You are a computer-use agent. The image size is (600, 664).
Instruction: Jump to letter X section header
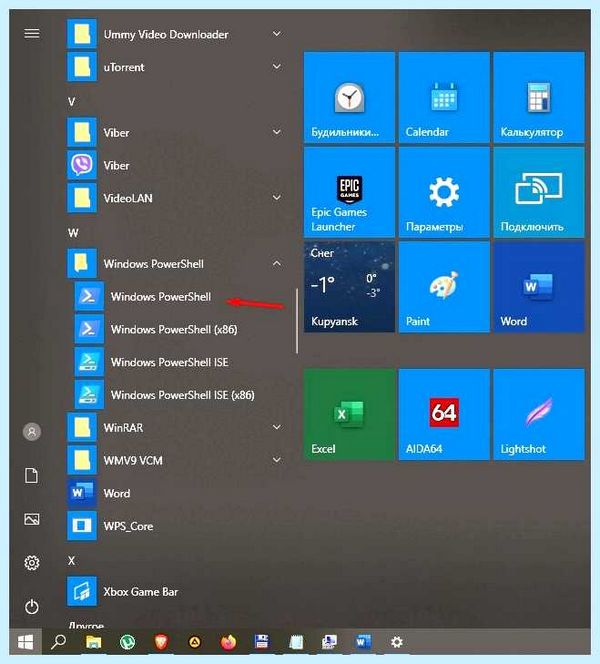coord(72,561)
